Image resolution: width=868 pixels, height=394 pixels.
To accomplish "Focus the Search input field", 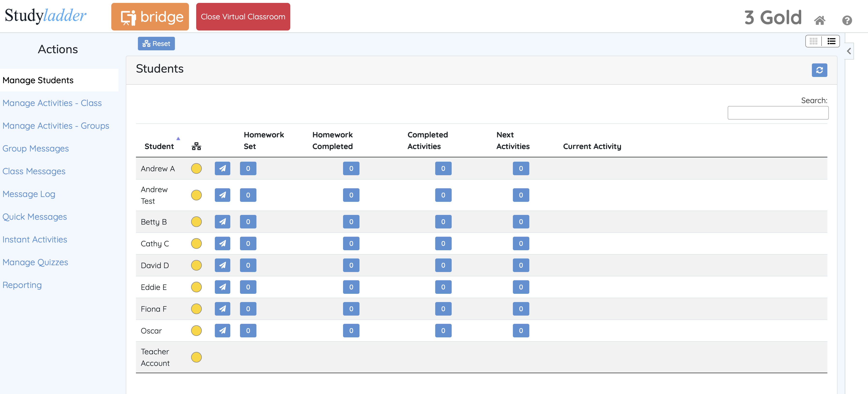I will click(778, 113).
